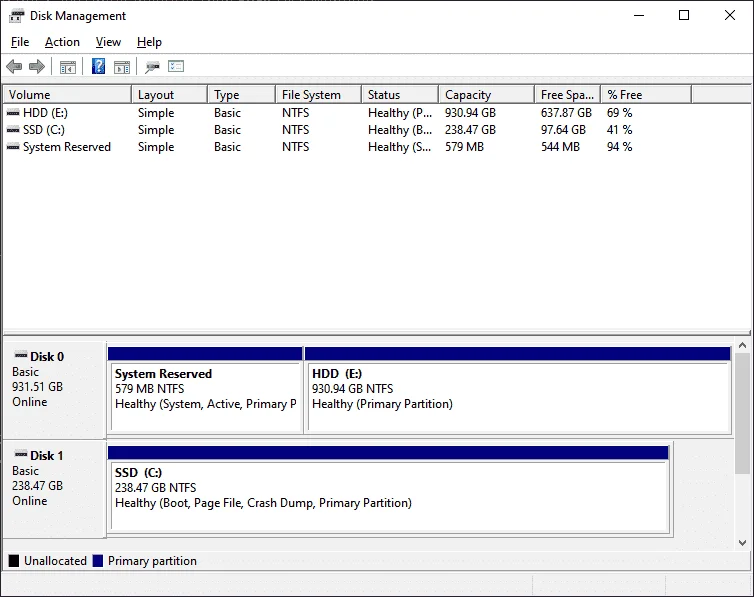Click the Healthy (S... status cell

(399, 147)
